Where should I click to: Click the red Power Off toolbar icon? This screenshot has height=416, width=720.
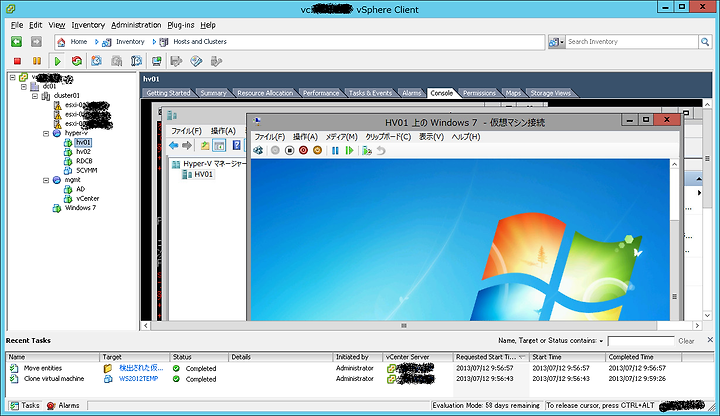click(x=17, y=61)
